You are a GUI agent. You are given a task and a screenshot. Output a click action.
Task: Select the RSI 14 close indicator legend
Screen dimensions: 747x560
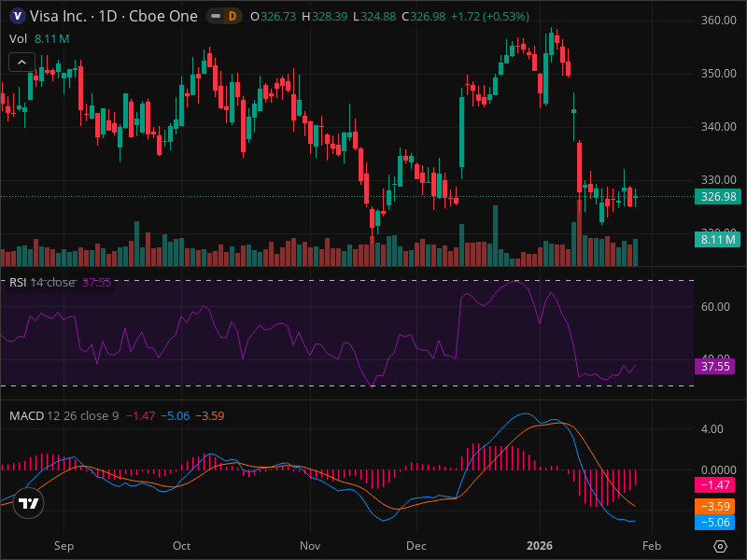(x=42, y=283)
